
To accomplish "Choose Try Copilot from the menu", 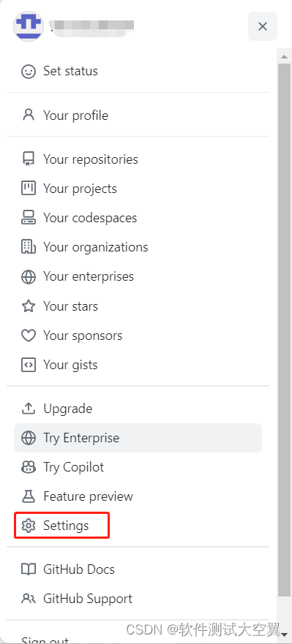I will pyautogui.click(x=138, y=467).
